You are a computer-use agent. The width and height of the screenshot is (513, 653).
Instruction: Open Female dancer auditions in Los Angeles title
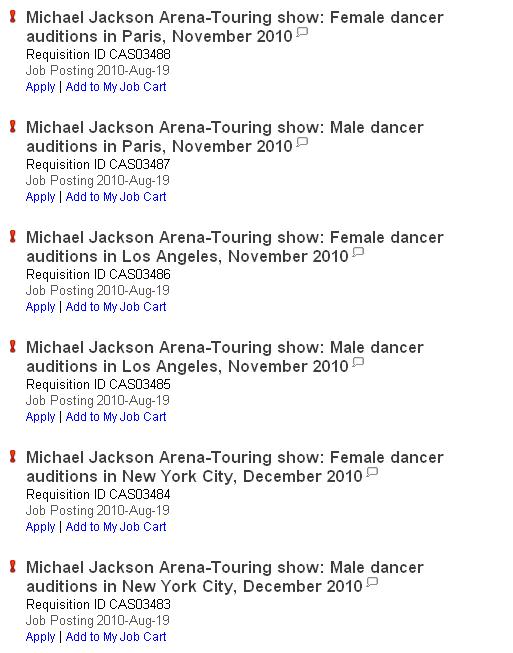click(x=235, y=247)
